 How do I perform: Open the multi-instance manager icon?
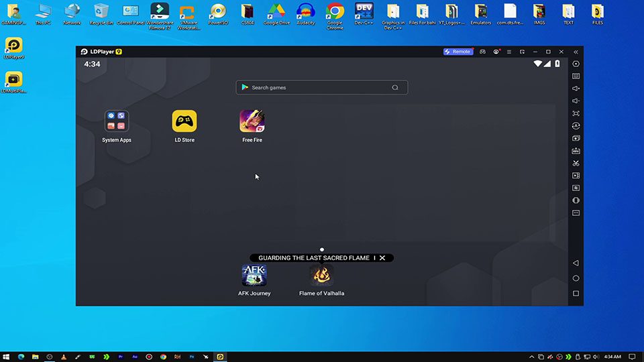click(x=576, y=138)
